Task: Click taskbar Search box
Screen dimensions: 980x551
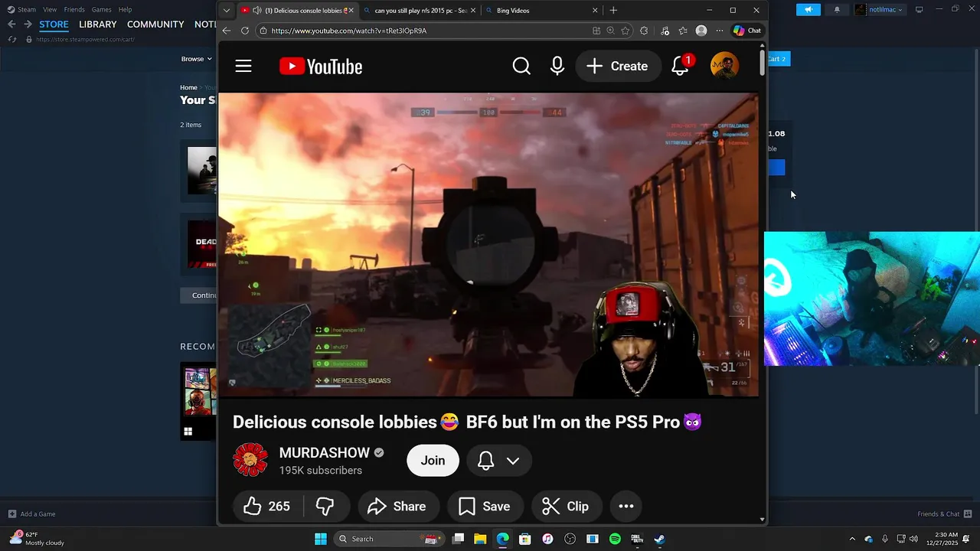Action: click(x=390, y=539)
